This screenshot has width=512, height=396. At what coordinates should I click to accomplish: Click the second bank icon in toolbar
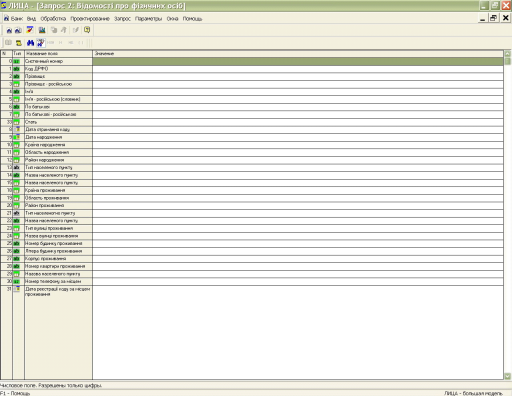pyautogui.click(x=18, y=30)
